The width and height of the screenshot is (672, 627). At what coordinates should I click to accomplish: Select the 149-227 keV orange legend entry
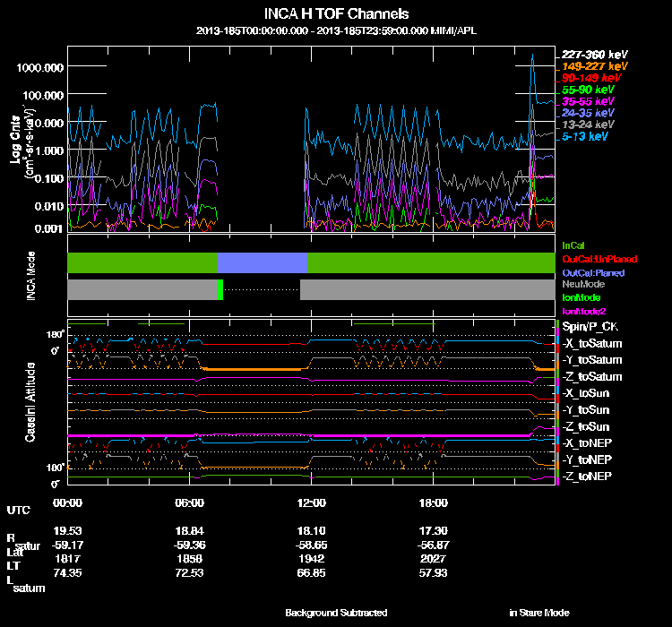[x=594, y=66]
